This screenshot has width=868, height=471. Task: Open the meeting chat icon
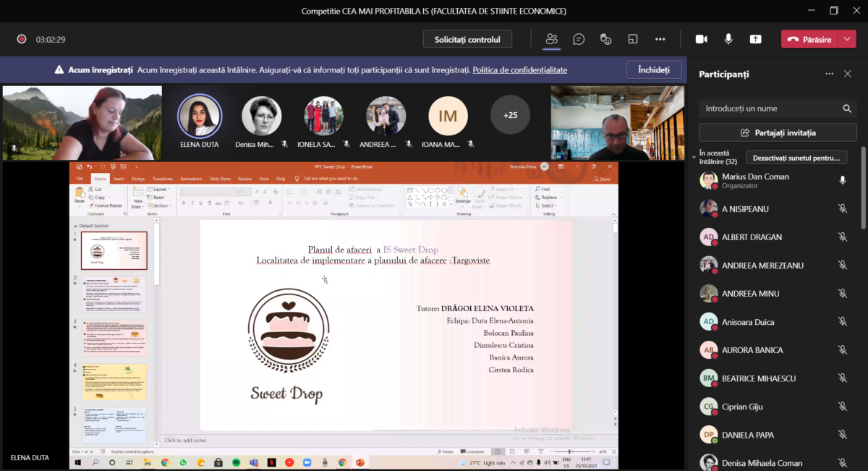579,39
